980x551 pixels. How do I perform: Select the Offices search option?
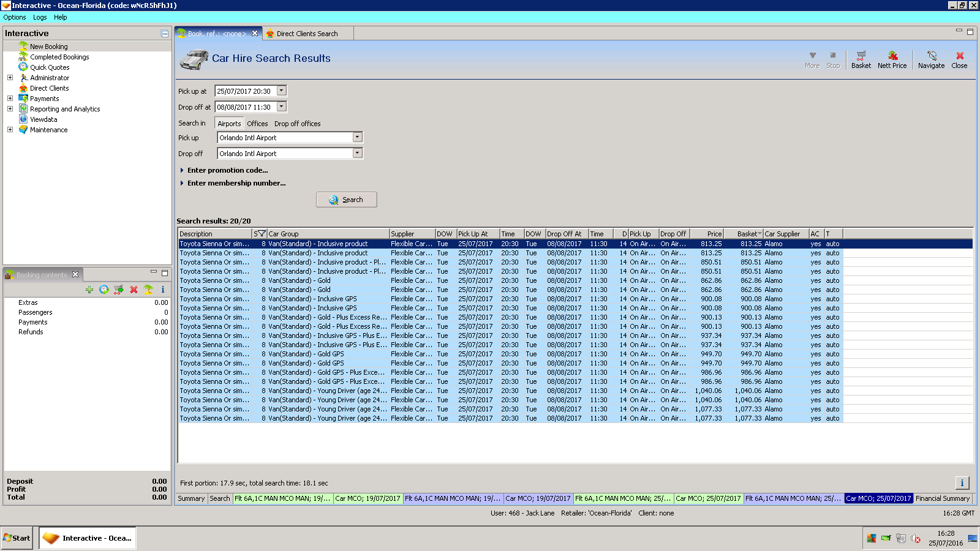pyautogui.click(x=257, y=124)
